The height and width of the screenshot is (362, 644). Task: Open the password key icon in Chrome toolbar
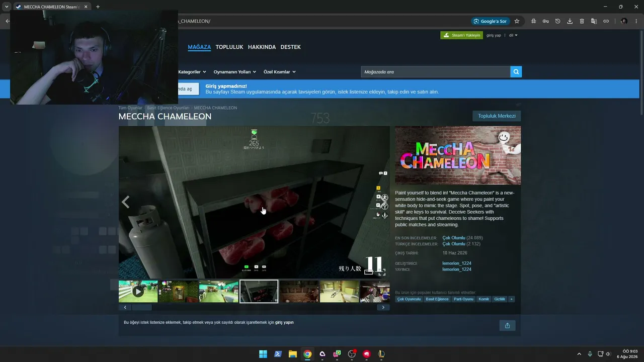pyautogui.click(x=545, y=21)
